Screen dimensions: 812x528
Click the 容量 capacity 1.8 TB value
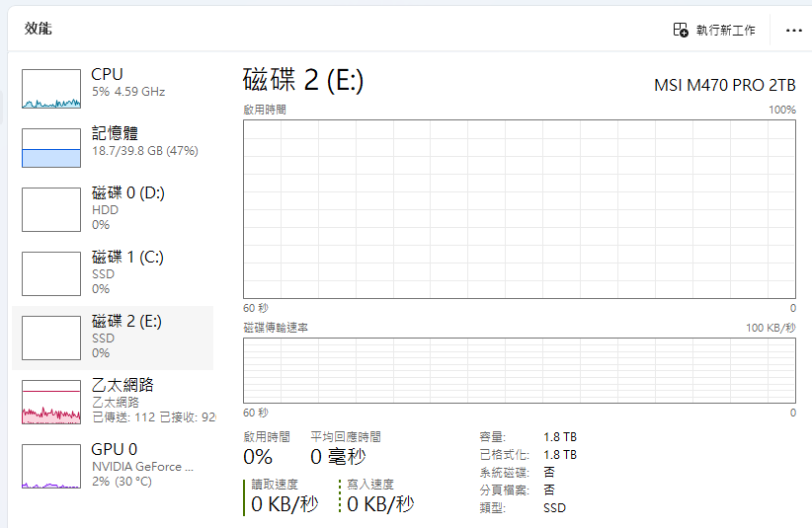(x=560, y=436)
